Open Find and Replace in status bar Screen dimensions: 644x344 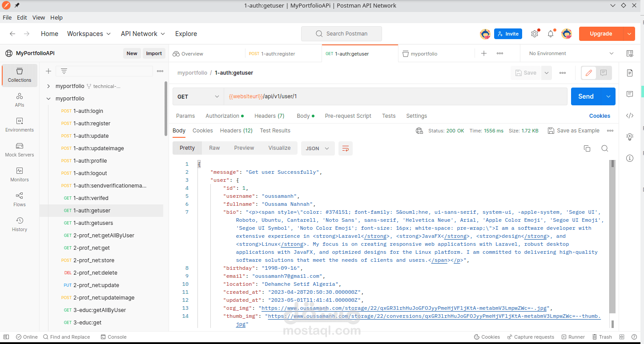(x=66, y=337)
